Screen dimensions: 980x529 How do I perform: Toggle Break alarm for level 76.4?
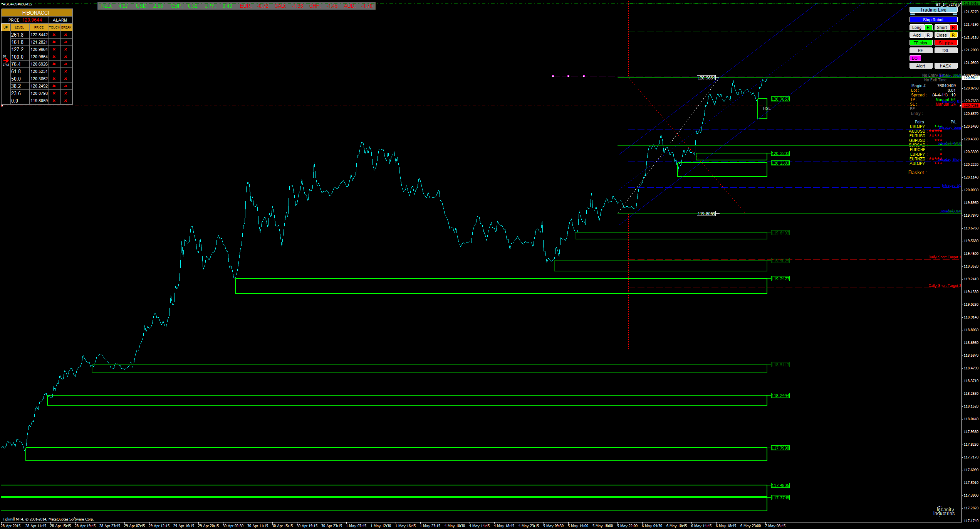click(x=66, y=64)
